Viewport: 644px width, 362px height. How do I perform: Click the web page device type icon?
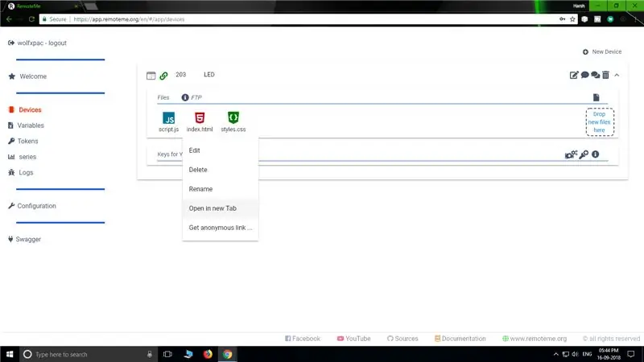(x=151, y=76)
